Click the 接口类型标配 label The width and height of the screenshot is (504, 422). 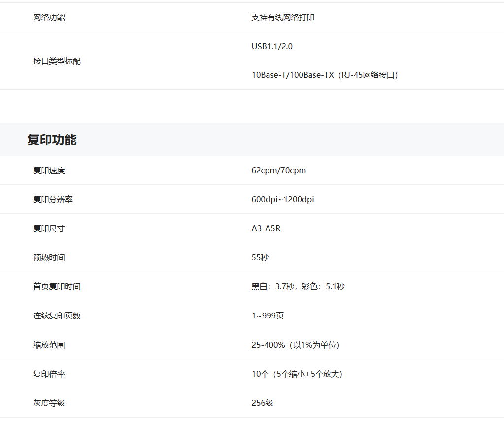[x=57, y=61]
